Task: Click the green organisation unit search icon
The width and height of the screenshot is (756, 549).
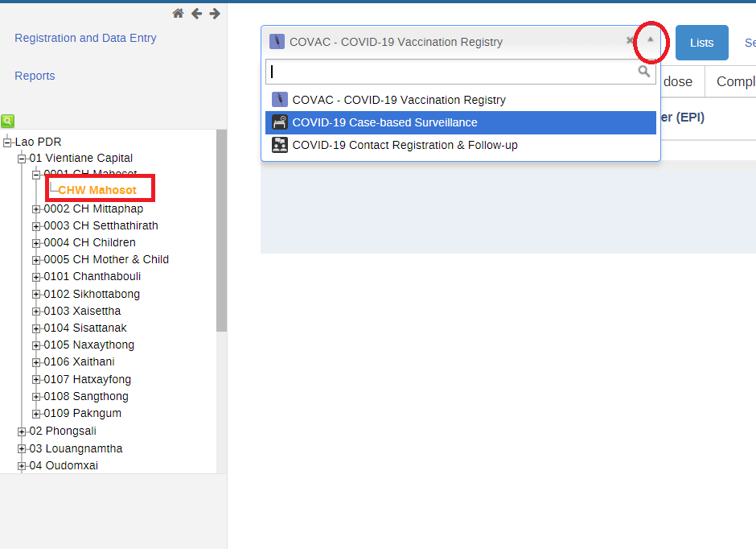Action: pyautogui.click(x=8, y=121)
